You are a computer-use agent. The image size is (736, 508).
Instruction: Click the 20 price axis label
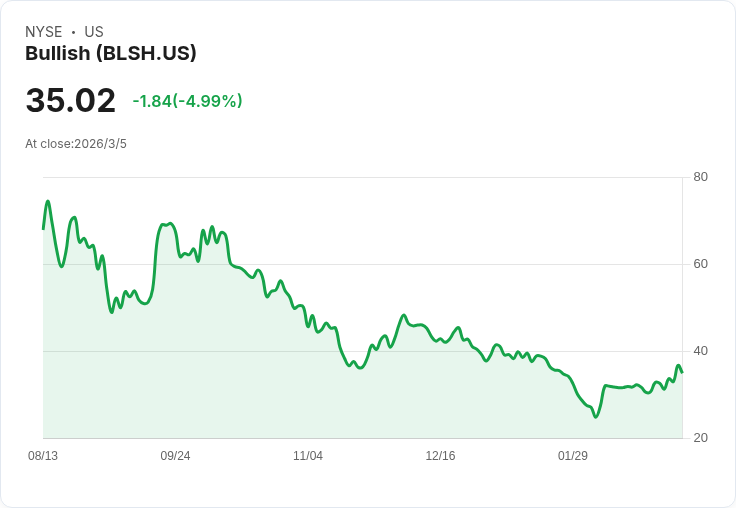point(700,438)
